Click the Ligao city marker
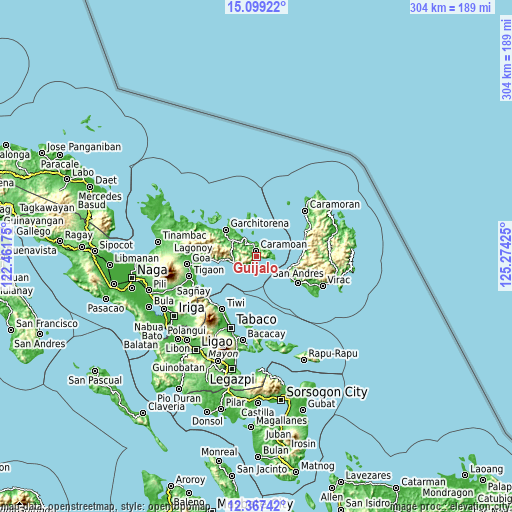The image size is (512, 512). click(196, 350)
